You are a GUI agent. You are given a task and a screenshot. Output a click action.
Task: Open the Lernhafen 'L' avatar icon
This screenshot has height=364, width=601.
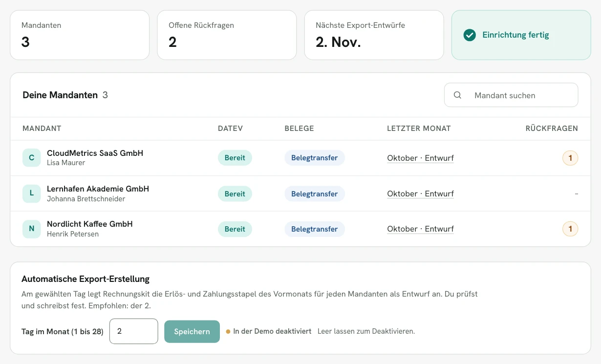click(32, 193)
